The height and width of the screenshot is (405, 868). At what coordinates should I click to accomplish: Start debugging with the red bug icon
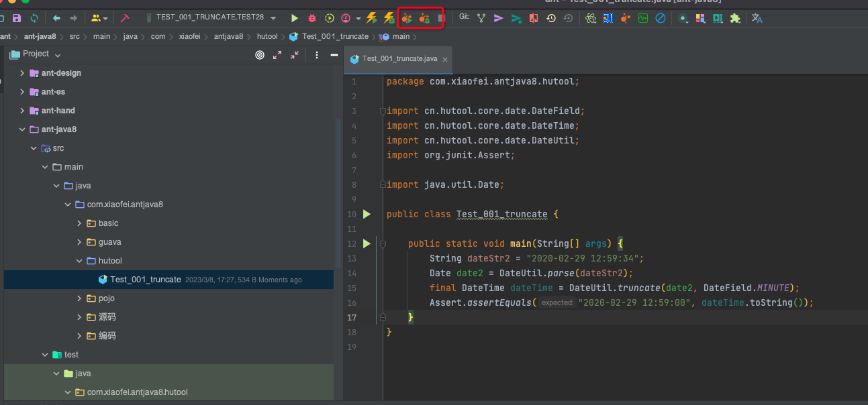(x=312, y=18)
